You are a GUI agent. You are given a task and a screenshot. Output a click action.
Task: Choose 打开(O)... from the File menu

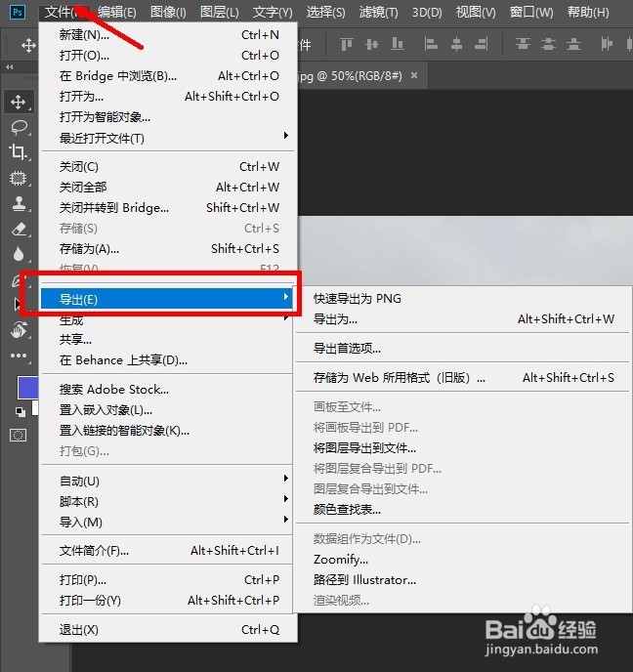point(169,56)
